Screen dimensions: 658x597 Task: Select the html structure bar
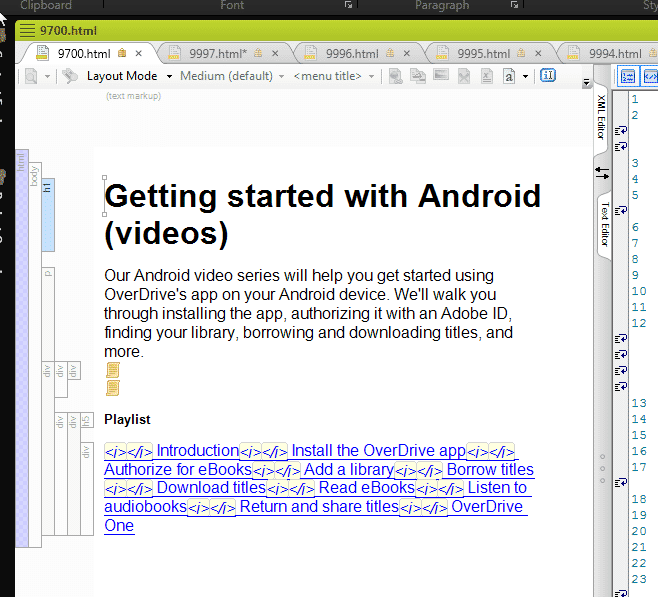(22, 348)
